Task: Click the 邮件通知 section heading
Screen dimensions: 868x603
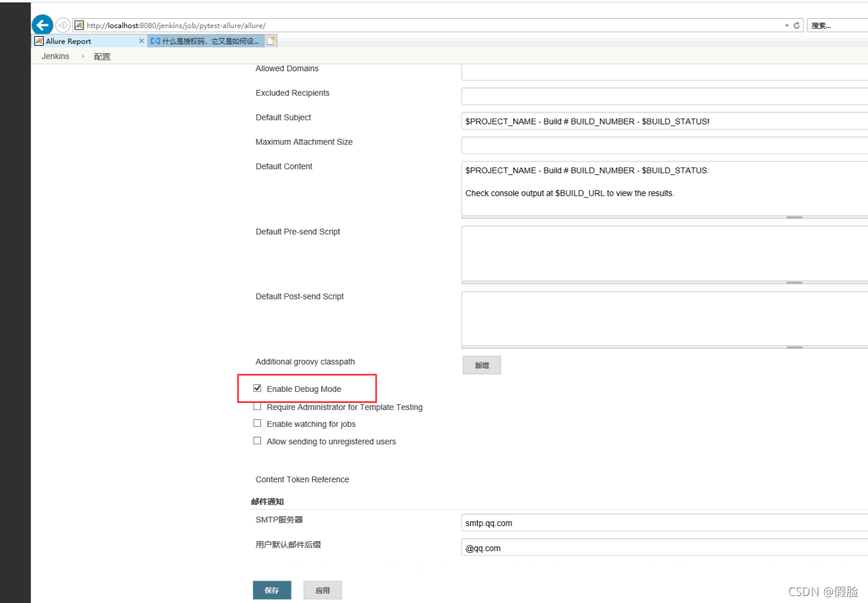Action: (x=267, y=501)
